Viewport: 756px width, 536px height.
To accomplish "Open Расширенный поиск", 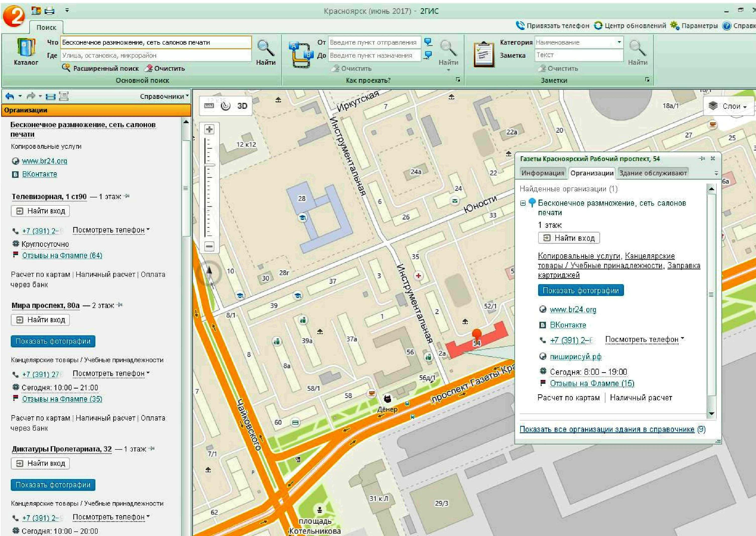I will [100, 68].
